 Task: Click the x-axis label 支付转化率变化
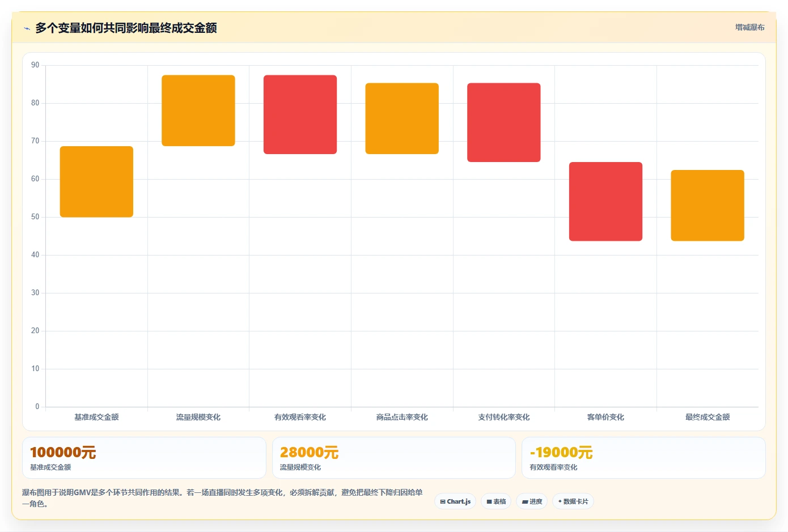point(504,417)
